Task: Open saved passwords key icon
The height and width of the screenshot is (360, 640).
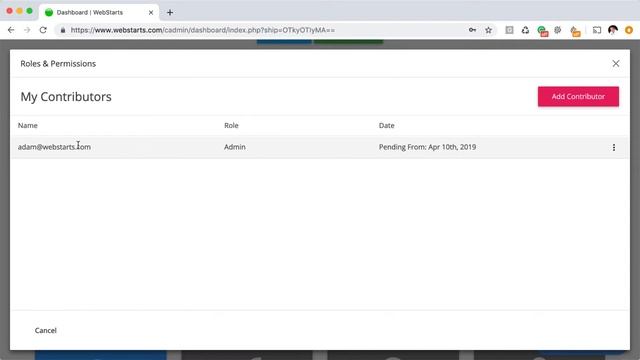Action: tap(472, 30)
